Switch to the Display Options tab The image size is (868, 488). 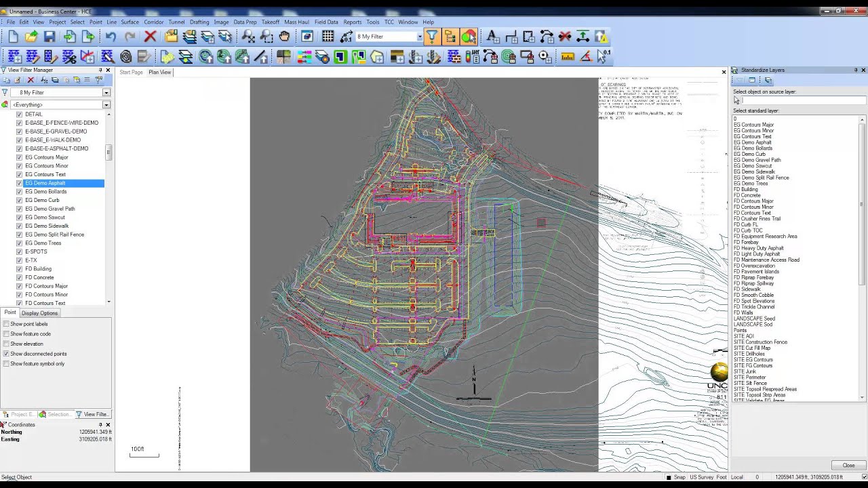point(39,313)
